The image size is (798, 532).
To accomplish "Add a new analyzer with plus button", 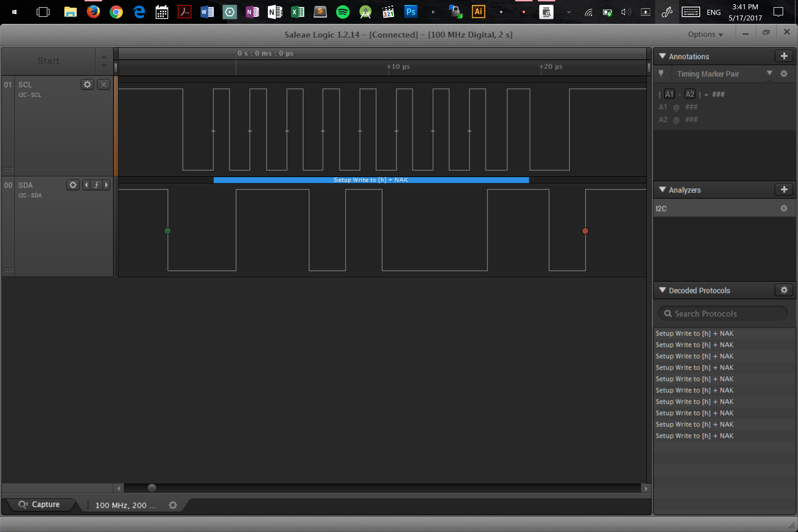I will tap(784, 190).
